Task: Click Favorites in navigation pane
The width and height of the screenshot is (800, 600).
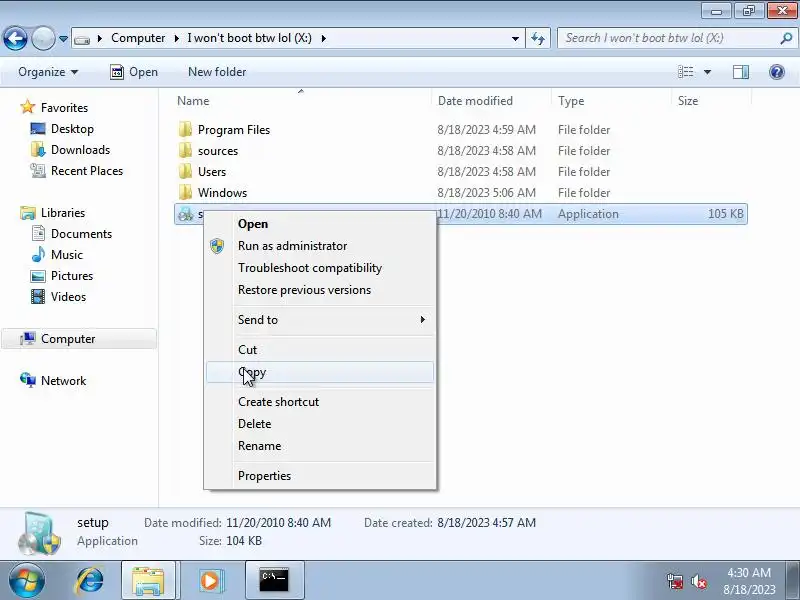Action: click(64, 108)
